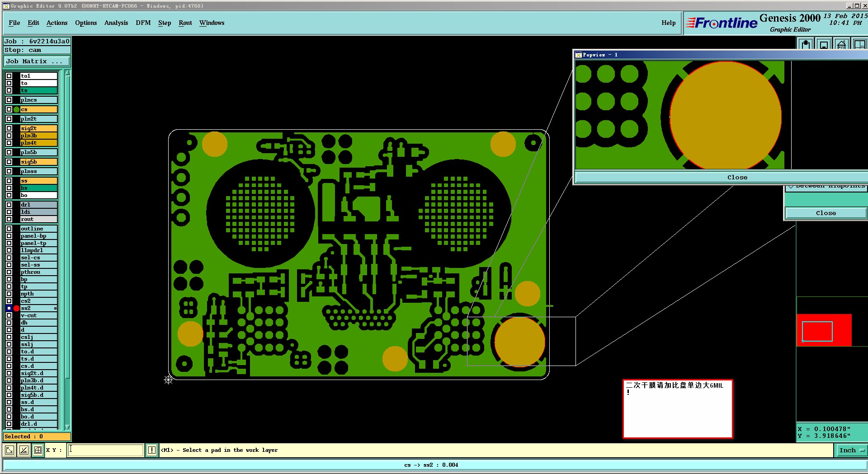Click the Popview window title icon
The image size is (868, 474).
(578, 55)
